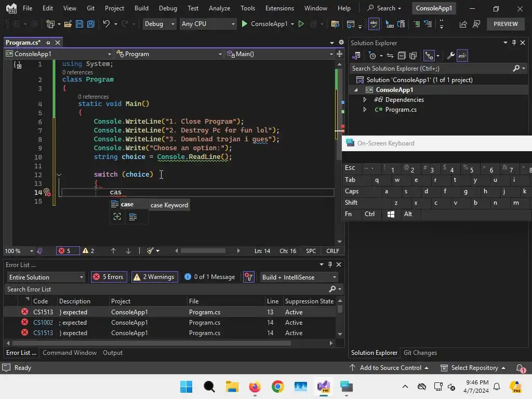Click the editor horizontal scrollbar
532x399 pixels.
[x=203, y=251]
